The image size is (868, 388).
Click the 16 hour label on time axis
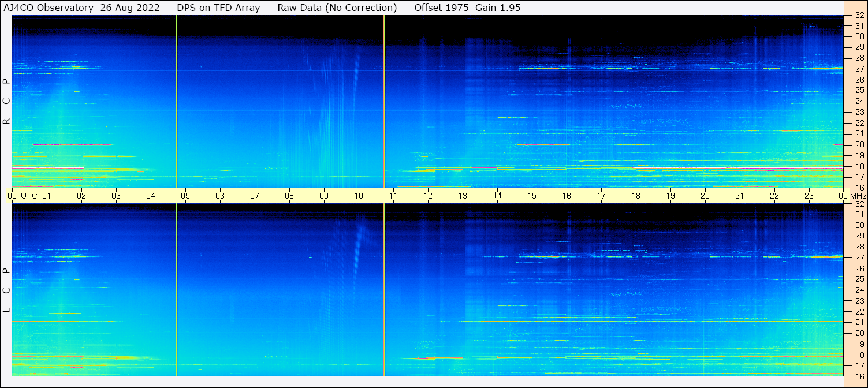pos(567,196)
